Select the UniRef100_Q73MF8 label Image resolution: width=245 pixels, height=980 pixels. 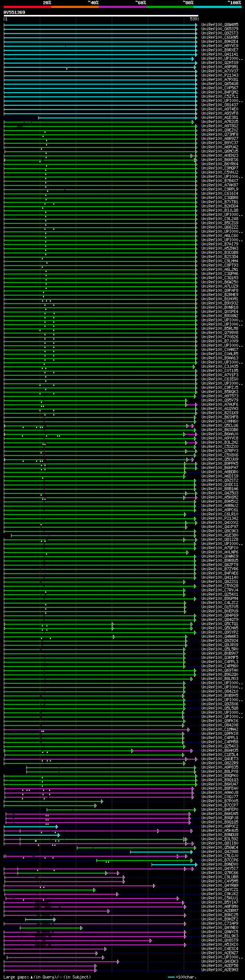(220, 135)
